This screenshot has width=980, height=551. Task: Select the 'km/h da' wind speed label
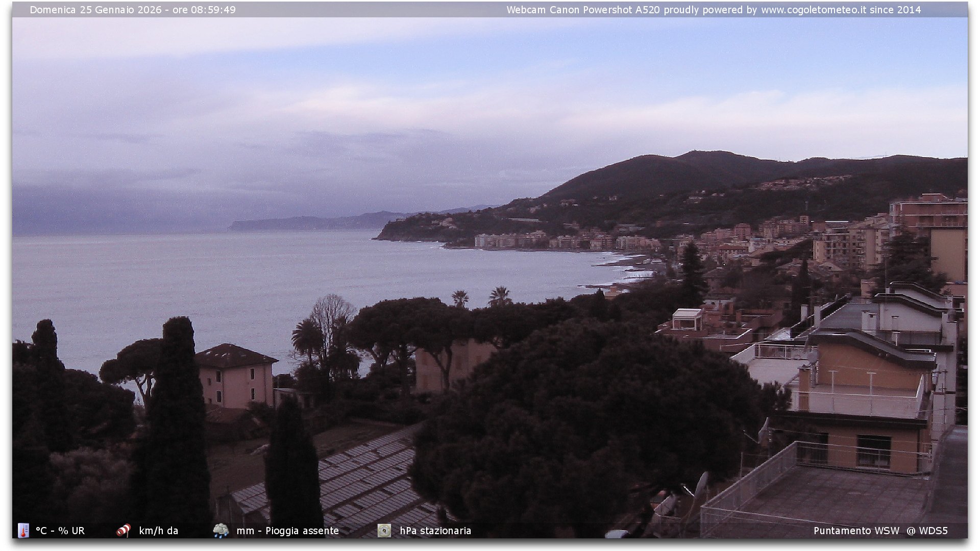(158, 531)
